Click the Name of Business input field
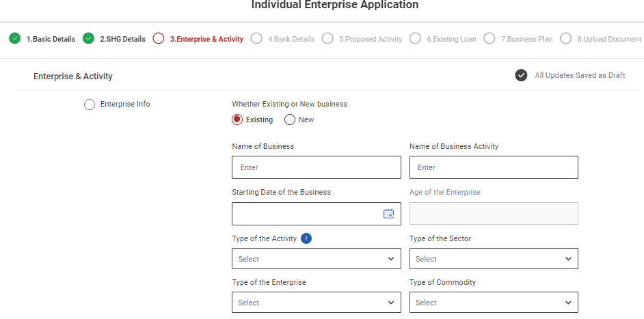 pyautogui.click(x=316, y=167)
